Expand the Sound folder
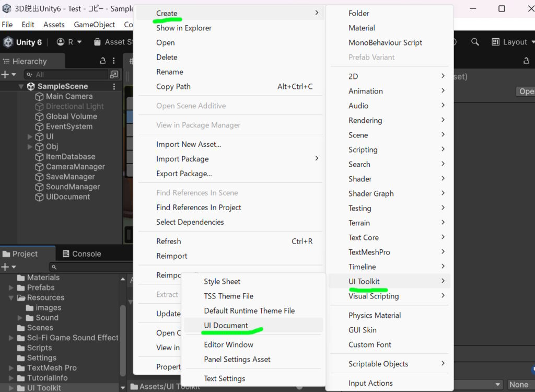 click(20, 318)
